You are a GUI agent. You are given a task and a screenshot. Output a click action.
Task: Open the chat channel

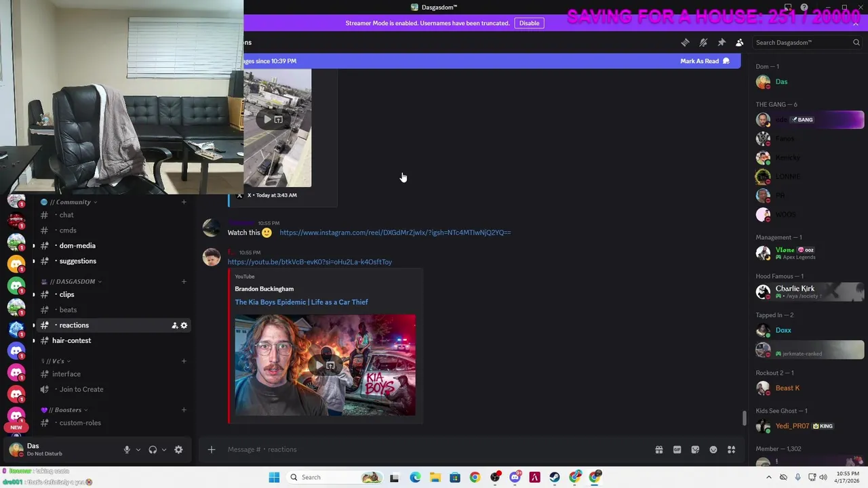tap(112, 215)
